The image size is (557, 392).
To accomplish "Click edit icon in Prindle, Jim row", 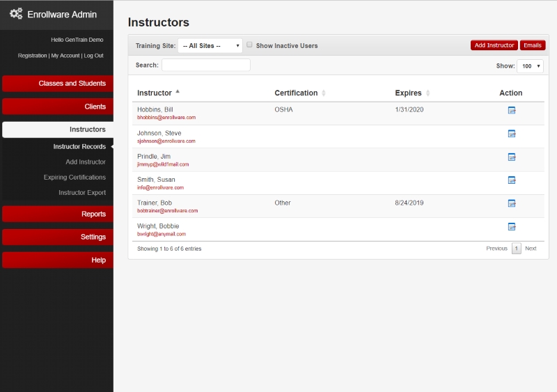I will [x=511, y=157].
